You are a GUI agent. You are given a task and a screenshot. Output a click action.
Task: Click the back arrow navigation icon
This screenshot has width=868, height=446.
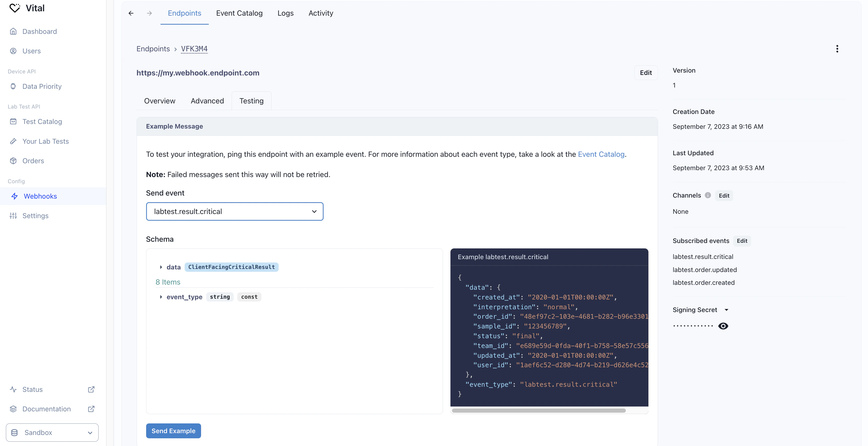pos(131,13)
